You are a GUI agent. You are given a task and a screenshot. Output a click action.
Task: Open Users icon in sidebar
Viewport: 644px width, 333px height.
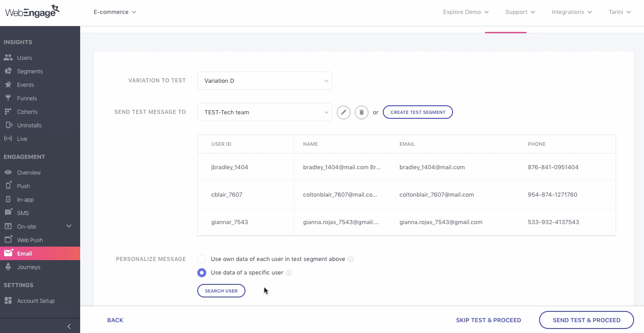(8, 58)
